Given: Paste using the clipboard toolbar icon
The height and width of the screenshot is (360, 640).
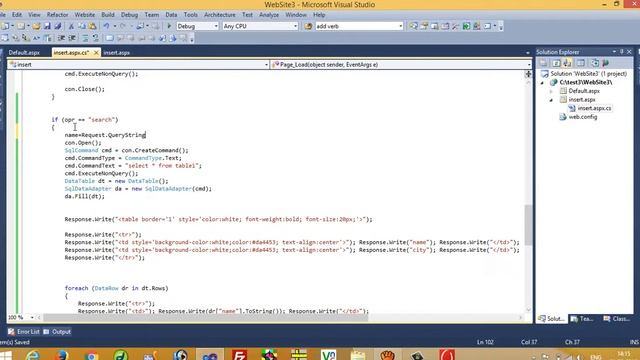Looking at the screenshot, I should click(x=92, y=26).
